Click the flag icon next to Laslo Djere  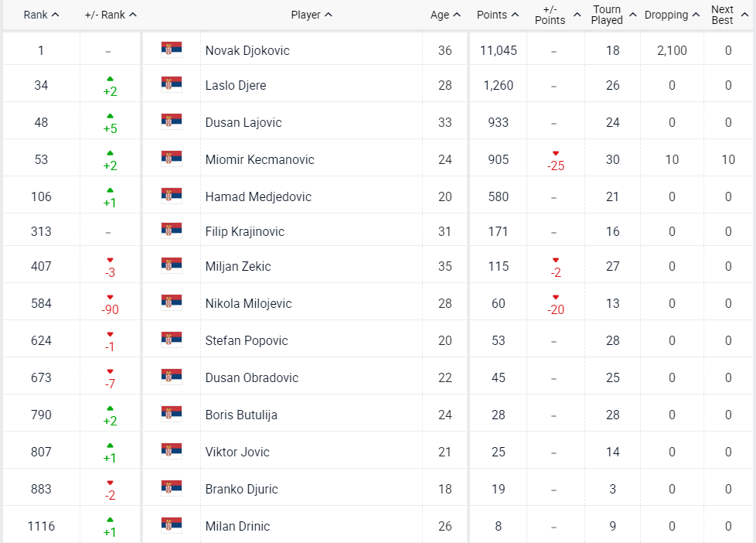(172, 85)
